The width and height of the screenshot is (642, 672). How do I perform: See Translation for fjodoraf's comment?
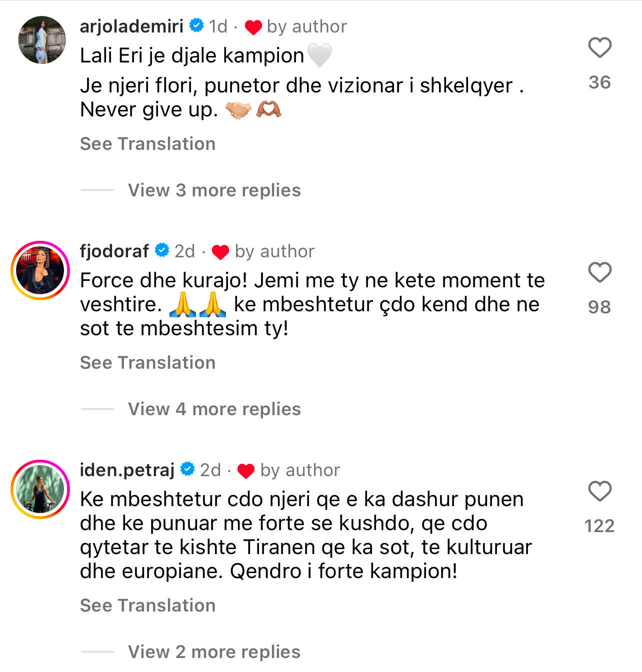coord(147,363)
